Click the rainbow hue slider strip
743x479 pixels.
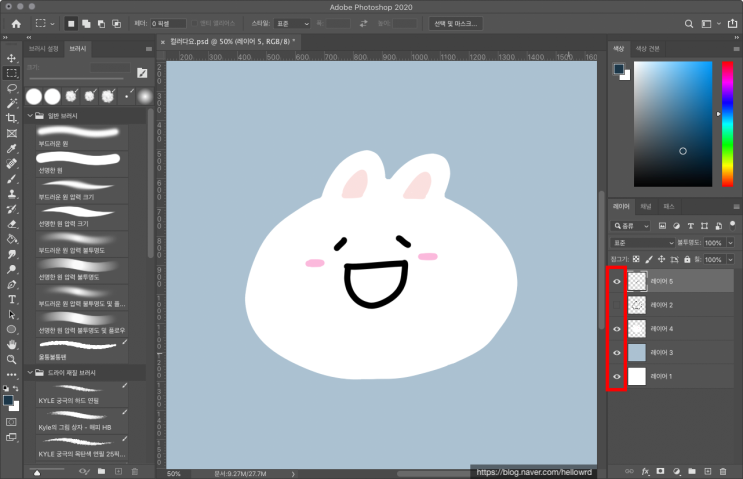coord(727,124)
